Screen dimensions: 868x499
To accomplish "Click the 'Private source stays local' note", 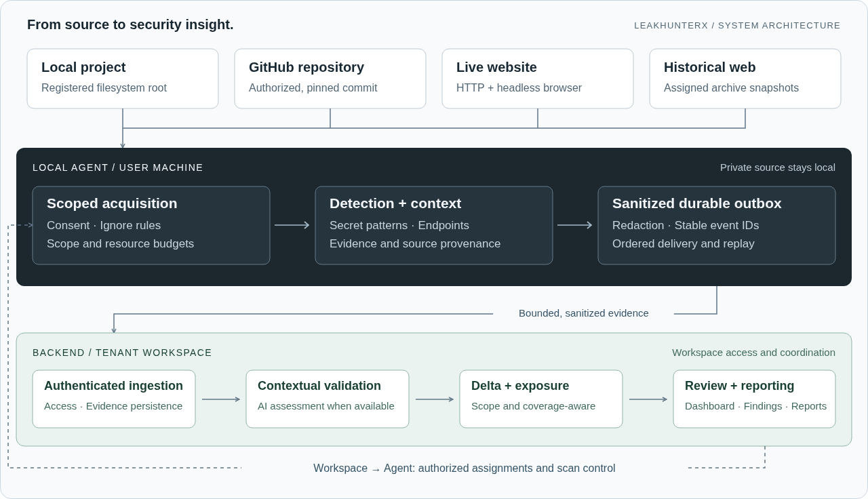I will click(778, 167).
